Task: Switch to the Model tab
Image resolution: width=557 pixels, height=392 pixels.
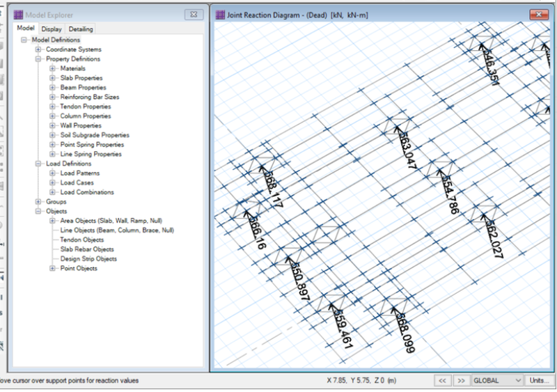Action: [26, 28]
